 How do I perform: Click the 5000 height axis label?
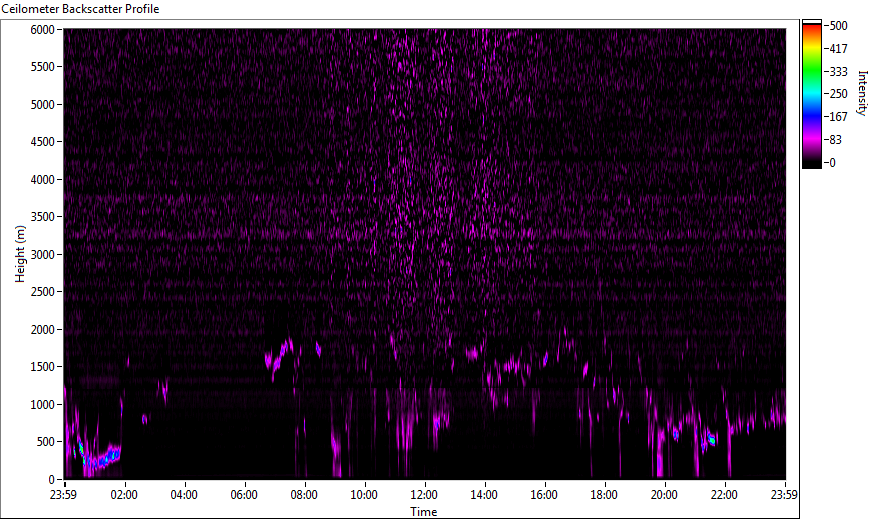42,105
